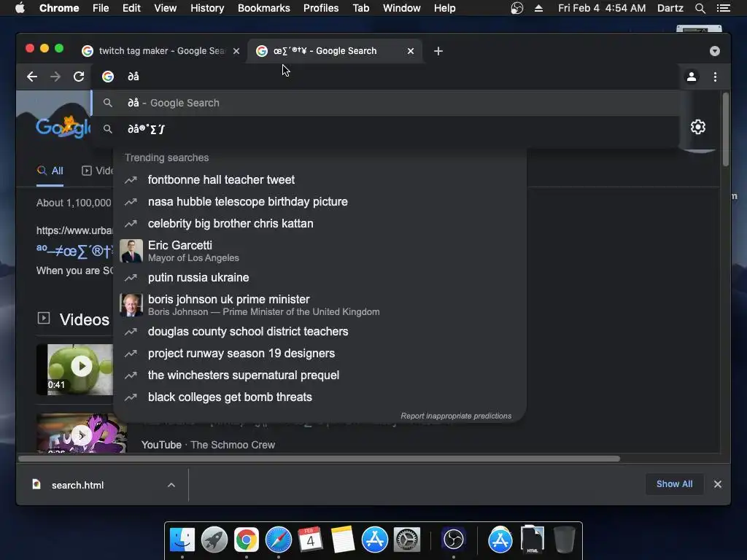Image resolution: width=747 pixels, height=560 pixels.
Task: Click the Google icon in address bar
Action: click(108, 77)
